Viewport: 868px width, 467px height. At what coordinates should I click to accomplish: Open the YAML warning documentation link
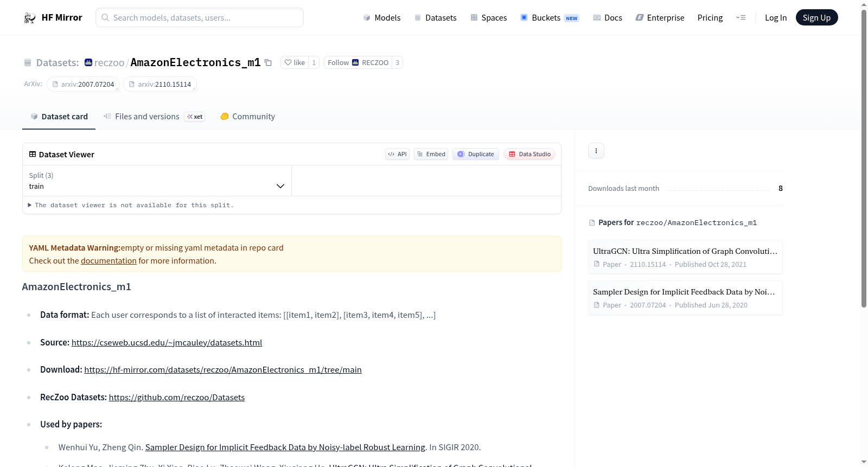[108, 261]
